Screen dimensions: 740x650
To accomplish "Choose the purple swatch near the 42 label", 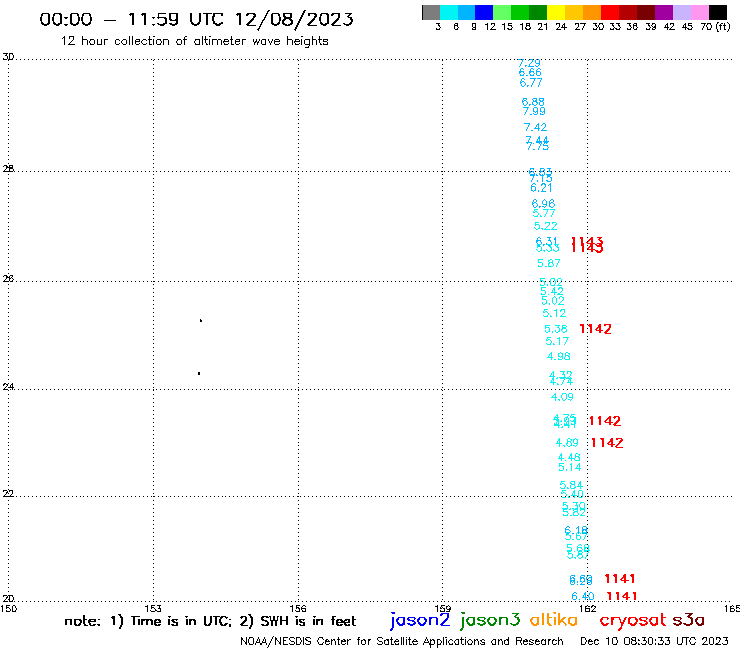I will tap(664, 12).
